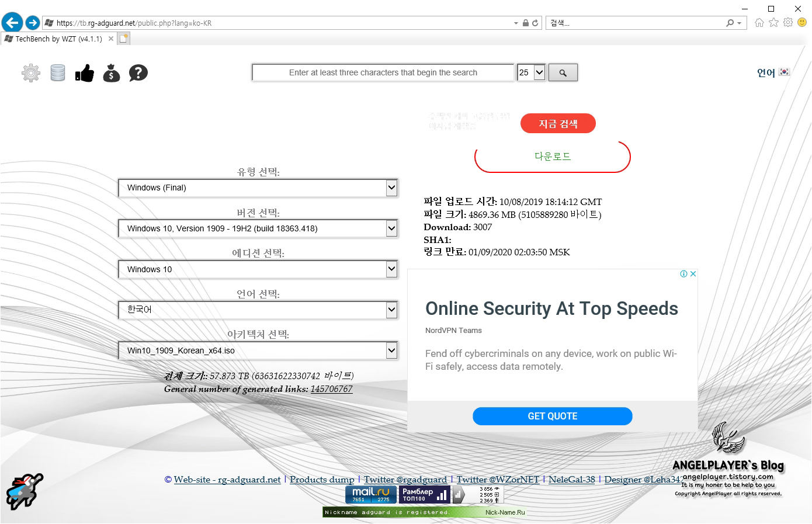This screenshot has height=524, width=812.
Task: Open the 에디션 선택 dropdown showing Windows 10
Action: coord(258,269)
